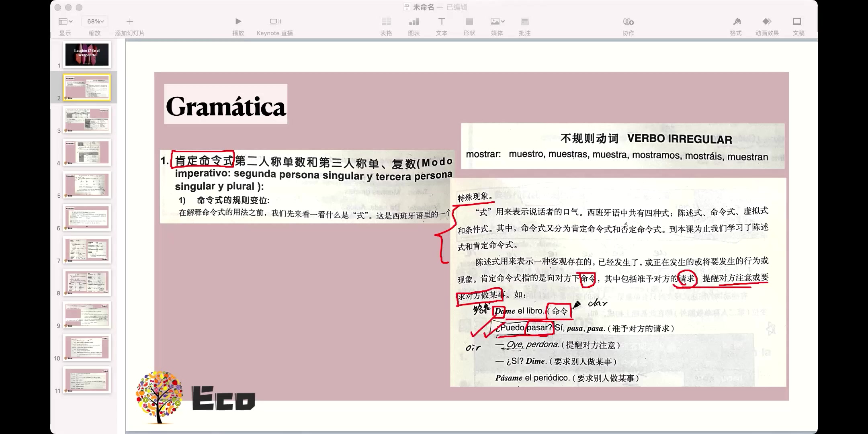Open the 68% zoom dropdown
This screenshot has height=434, width=868.
pos(95,21)
